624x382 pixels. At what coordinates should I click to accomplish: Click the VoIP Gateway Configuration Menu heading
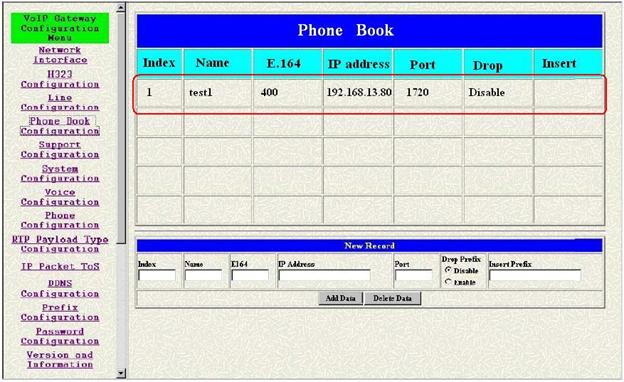pyautogui.click(x=60, y=28)
